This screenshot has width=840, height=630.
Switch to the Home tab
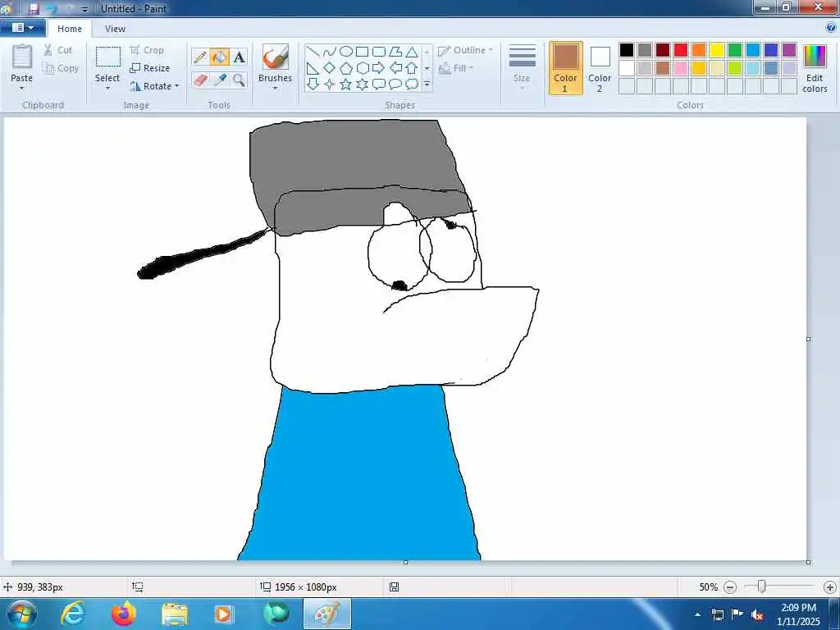tap(70, 29)
